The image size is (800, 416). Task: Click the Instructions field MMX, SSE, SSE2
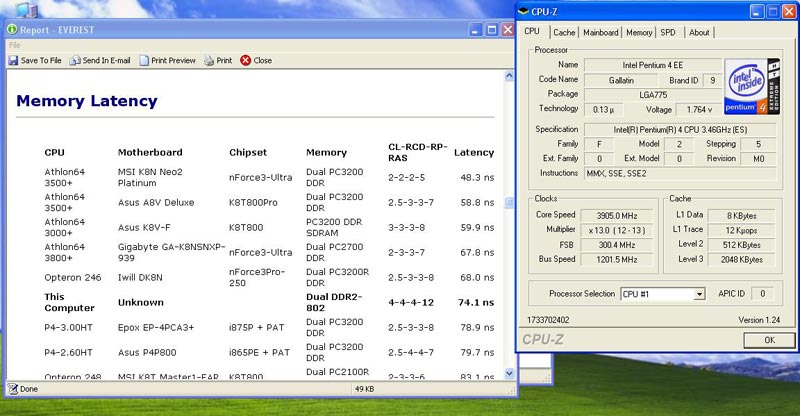pyautogui.click(x=680, y=174)
